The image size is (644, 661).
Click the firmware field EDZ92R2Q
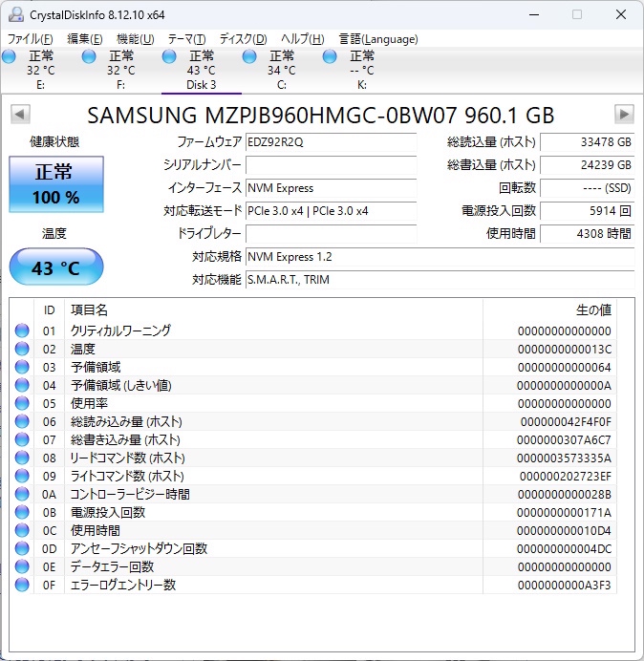click(x=331, y=142)
